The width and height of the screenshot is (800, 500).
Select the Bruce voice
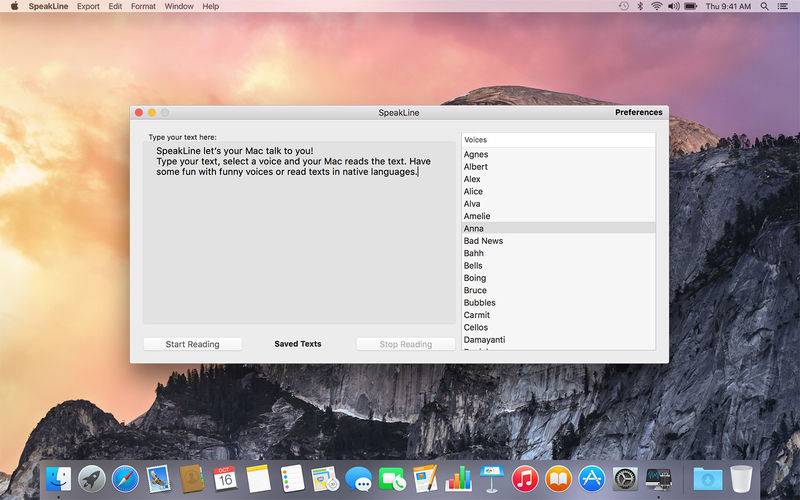[559, 290]
